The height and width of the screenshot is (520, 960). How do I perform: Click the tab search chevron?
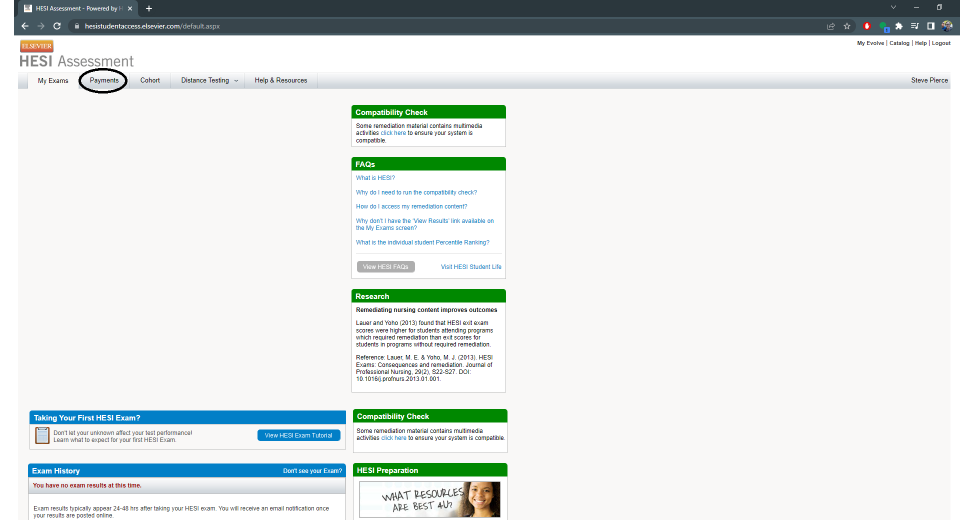coord(893,7)
